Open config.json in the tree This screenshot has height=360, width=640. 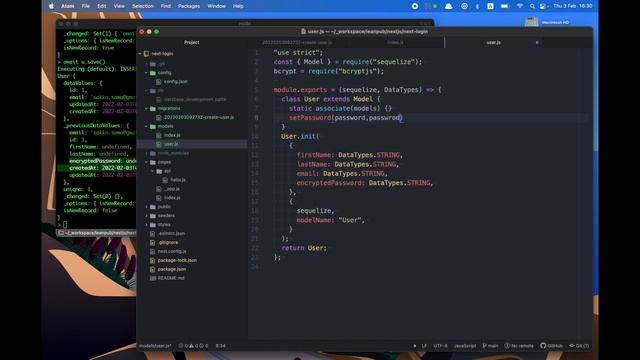(x=176, y=82)
